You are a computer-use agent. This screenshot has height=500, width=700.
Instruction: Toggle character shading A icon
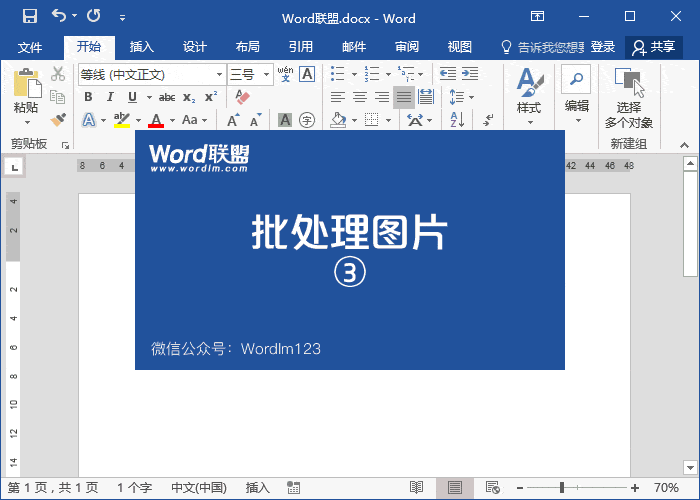tap(285, 120)
